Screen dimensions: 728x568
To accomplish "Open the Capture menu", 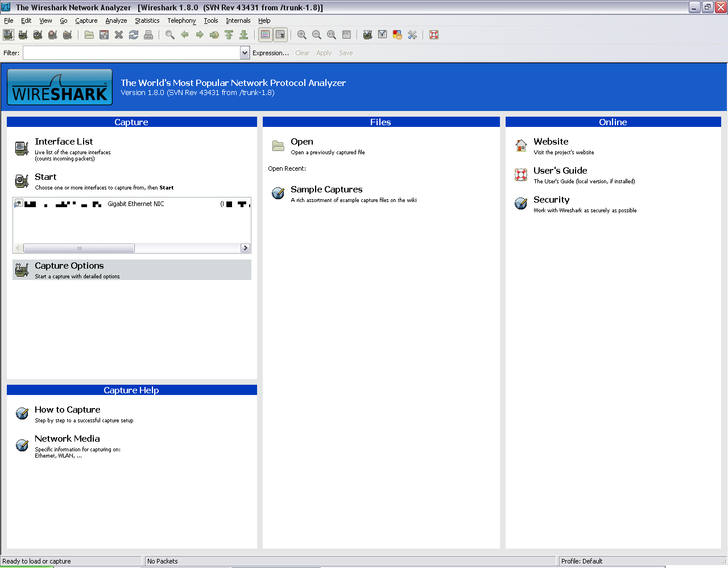I will (x=86, y=20).
